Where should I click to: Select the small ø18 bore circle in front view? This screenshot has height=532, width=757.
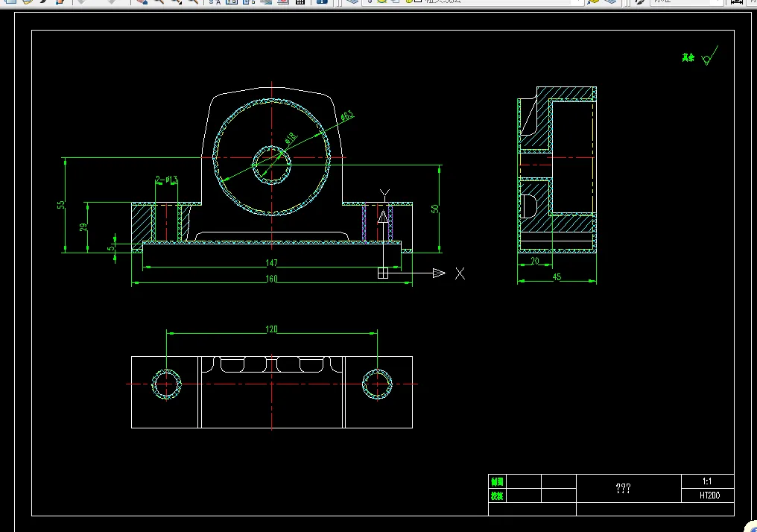(x=272, y=165)
